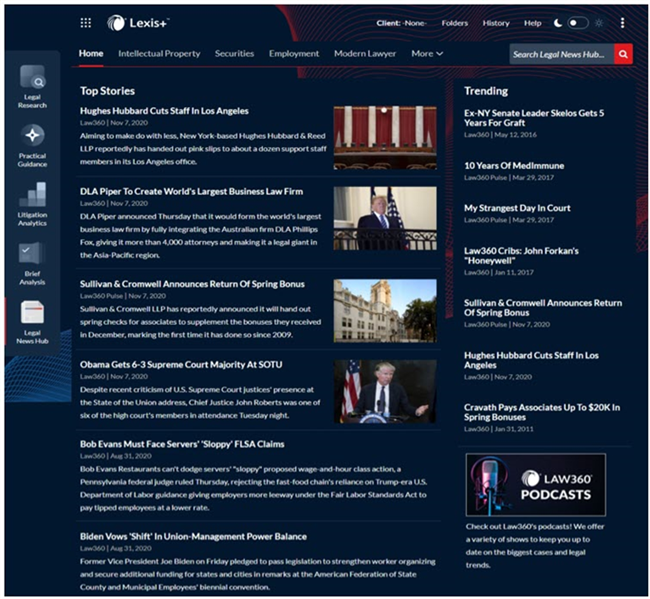Open Practical Guidance from the sidebar
This screenshot has width=650, height=599.
click(32, 146)
